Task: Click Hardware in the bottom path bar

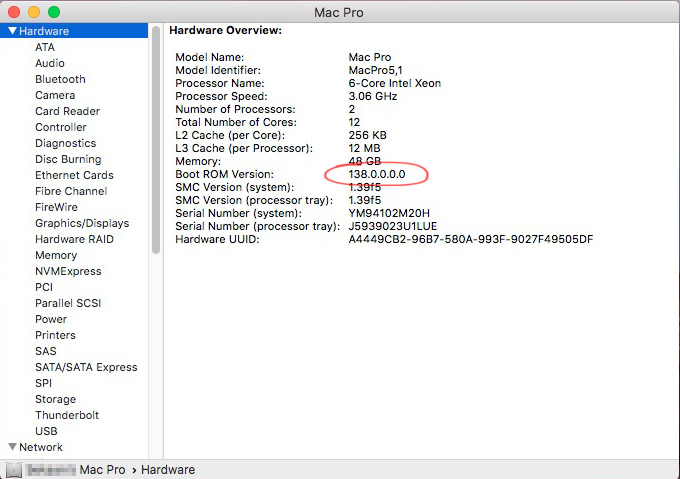Action: click(x=168, y=470)
